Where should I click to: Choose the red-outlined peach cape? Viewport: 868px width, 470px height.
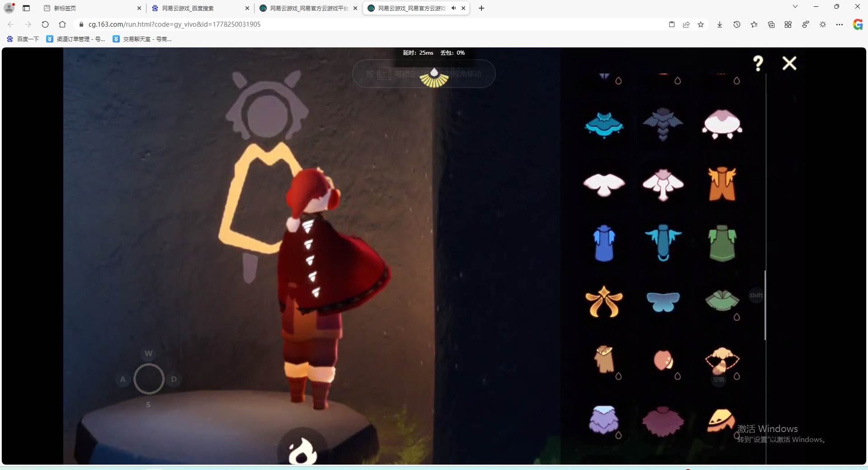(x=722, y=360)
